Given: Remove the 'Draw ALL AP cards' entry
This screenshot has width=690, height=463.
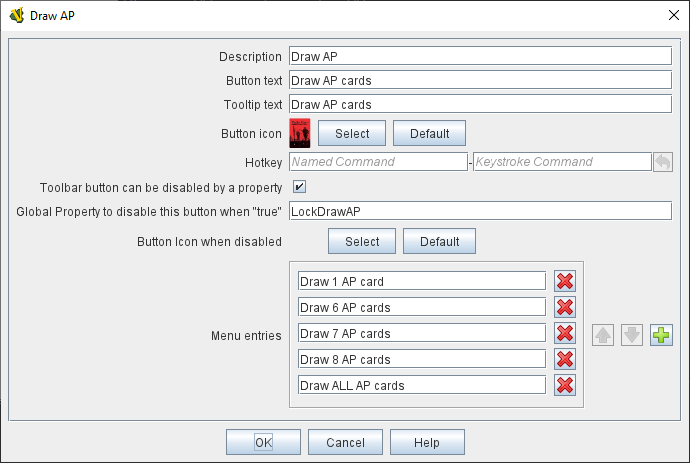Looking at the screenshot, I should 564,386.
